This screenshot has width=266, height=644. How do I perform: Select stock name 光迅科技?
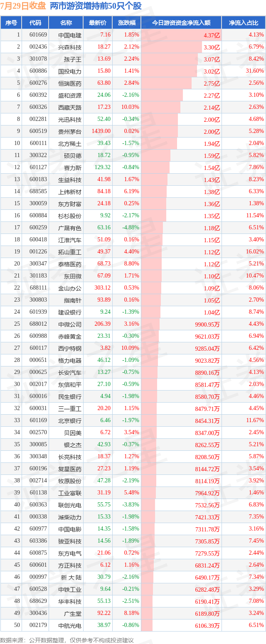click(x=70, y=120)
